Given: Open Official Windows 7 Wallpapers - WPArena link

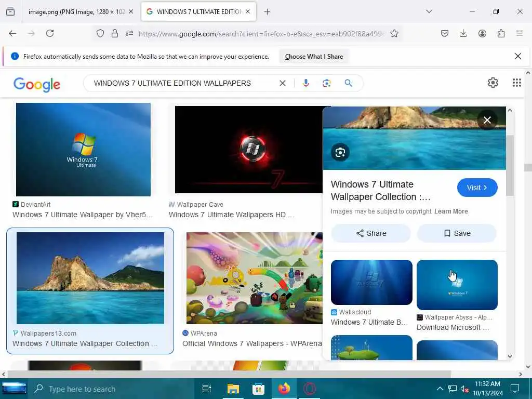Looking at the screenshot, I should (x=252, y=344).
